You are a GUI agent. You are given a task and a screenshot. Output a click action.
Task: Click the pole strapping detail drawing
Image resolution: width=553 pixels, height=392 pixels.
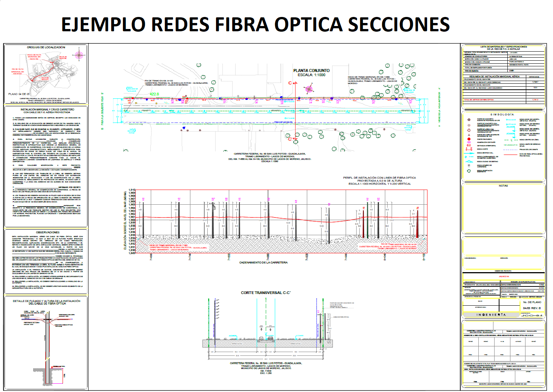pos(47,348)
